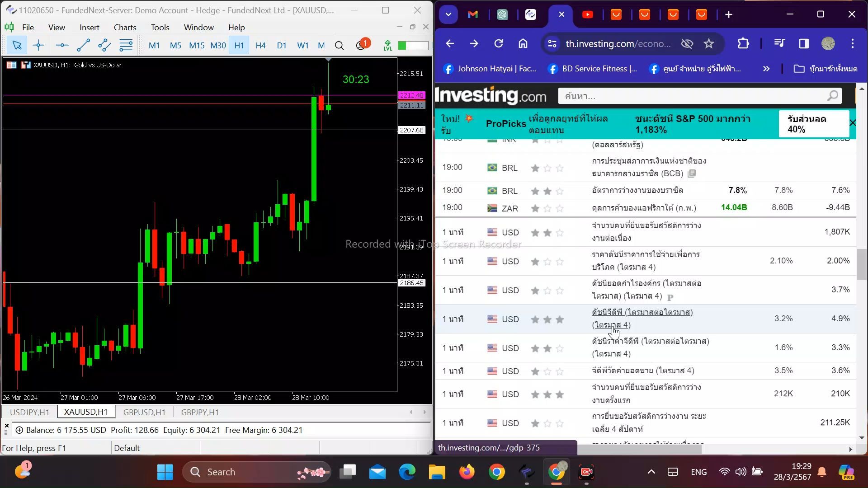Open the Charts menu
Screen dimensions: 868x488
pyautogui.click(x=125, y=28)
